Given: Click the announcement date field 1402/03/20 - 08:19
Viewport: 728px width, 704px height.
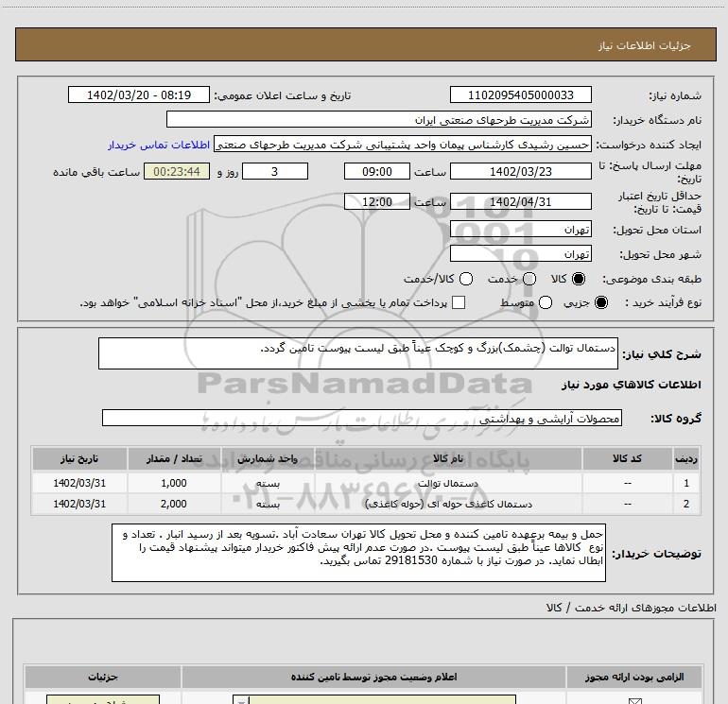Looking at the screenshot, I should point(139,94).
